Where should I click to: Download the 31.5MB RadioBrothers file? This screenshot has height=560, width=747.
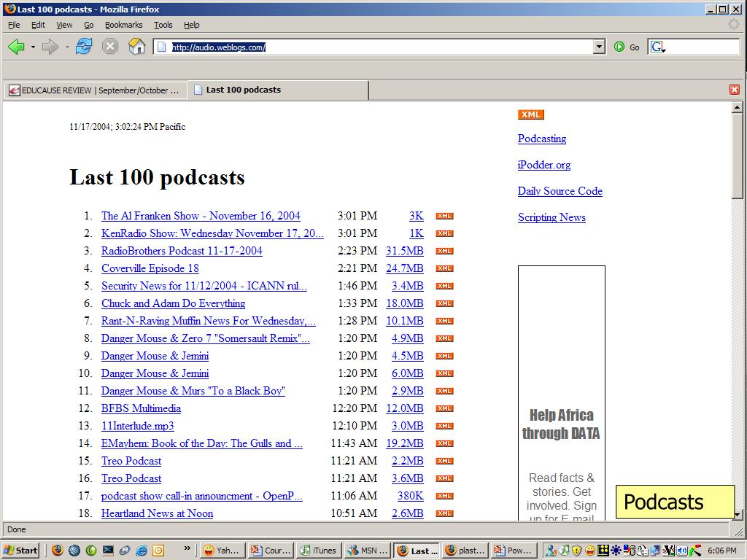coord(404,251)
